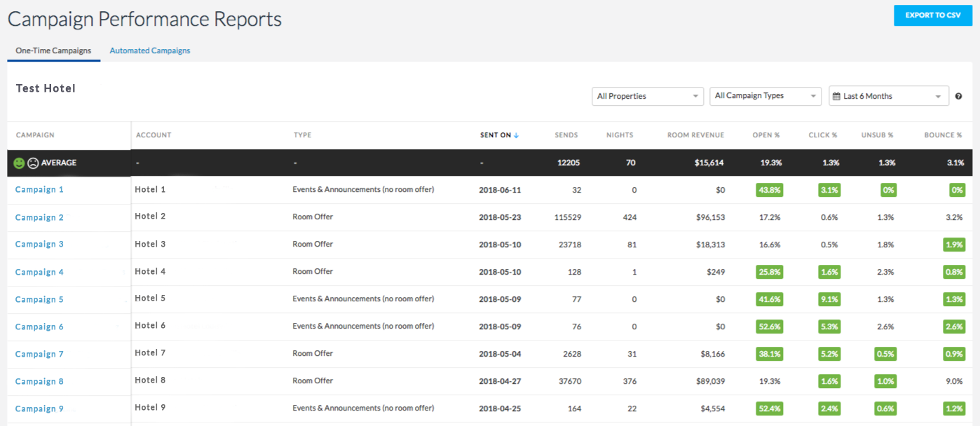Open the Campaign 3 link
Viewport: 980px width, 426px height.
tap(39, 245)
